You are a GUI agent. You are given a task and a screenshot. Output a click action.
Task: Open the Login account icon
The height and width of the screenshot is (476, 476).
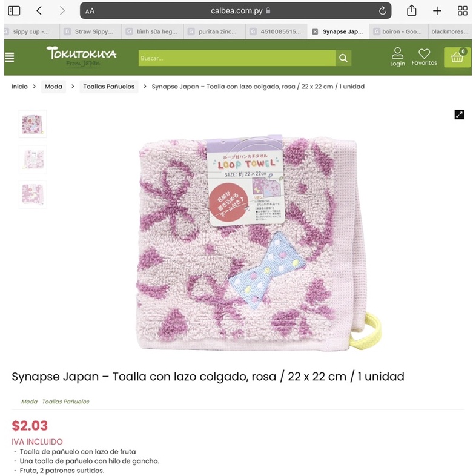pos(397,57)
